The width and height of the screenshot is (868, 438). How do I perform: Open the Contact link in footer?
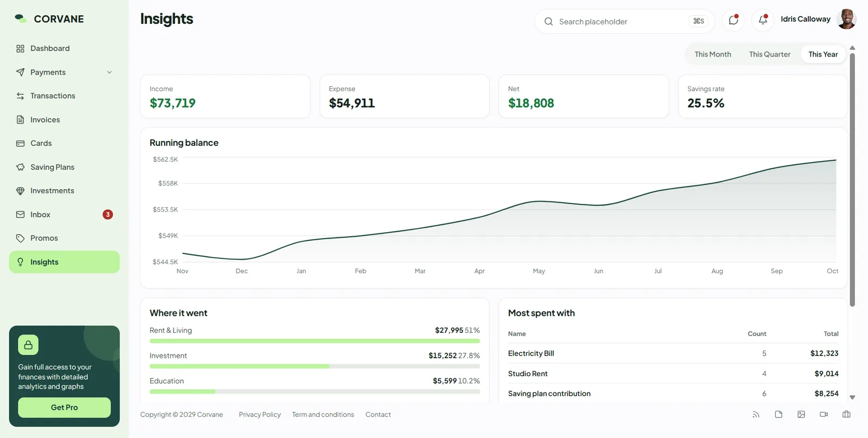(378, 415)
